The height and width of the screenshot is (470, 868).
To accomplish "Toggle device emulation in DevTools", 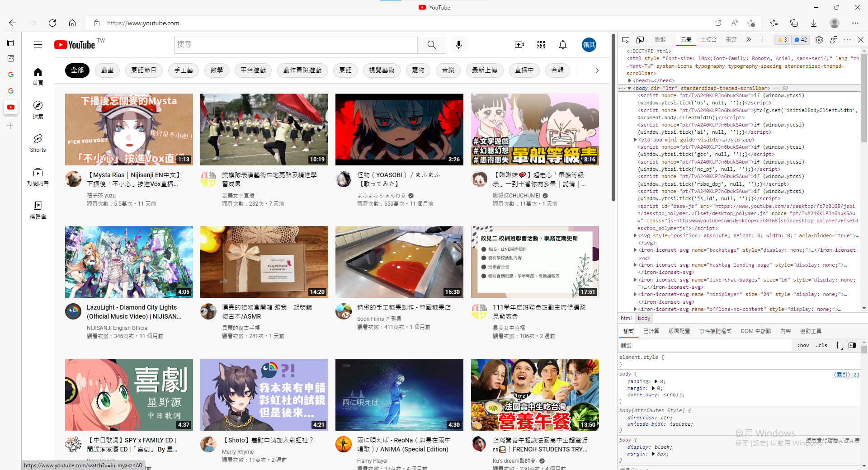I will [x=640, y=40].
